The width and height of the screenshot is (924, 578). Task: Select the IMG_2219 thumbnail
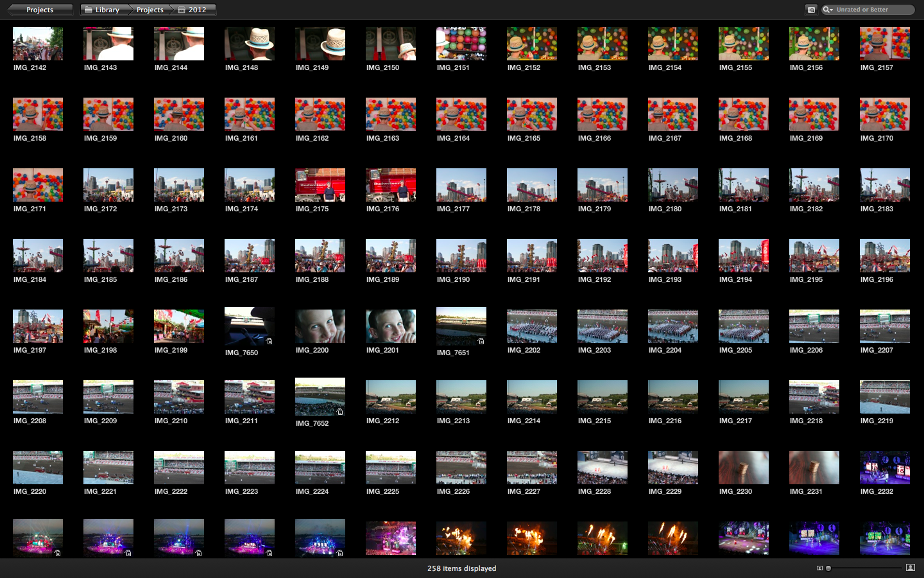[885, 397]
